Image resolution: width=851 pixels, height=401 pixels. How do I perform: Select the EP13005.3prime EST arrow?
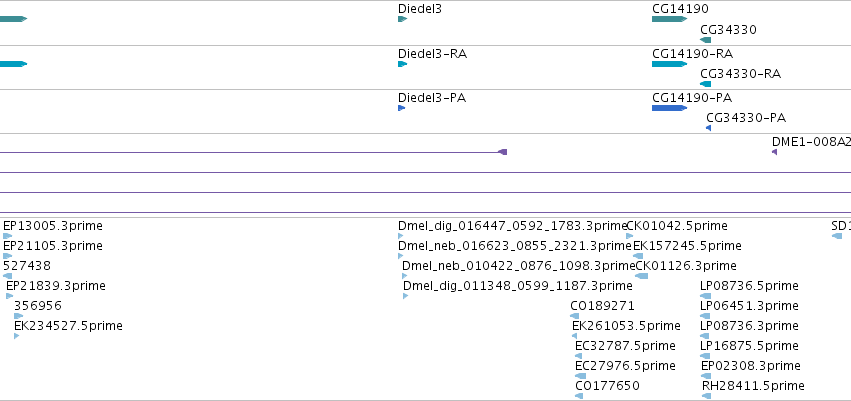pyautogui.click(x=7, y=236)
